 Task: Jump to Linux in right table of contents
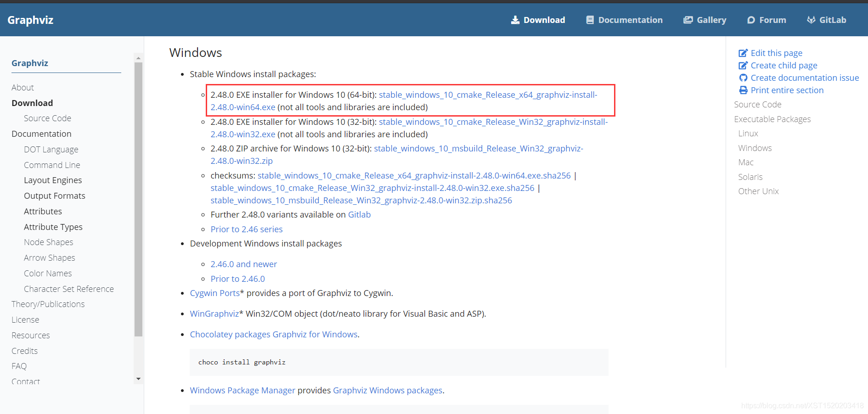pyautogui.click(x=748, y=133)
